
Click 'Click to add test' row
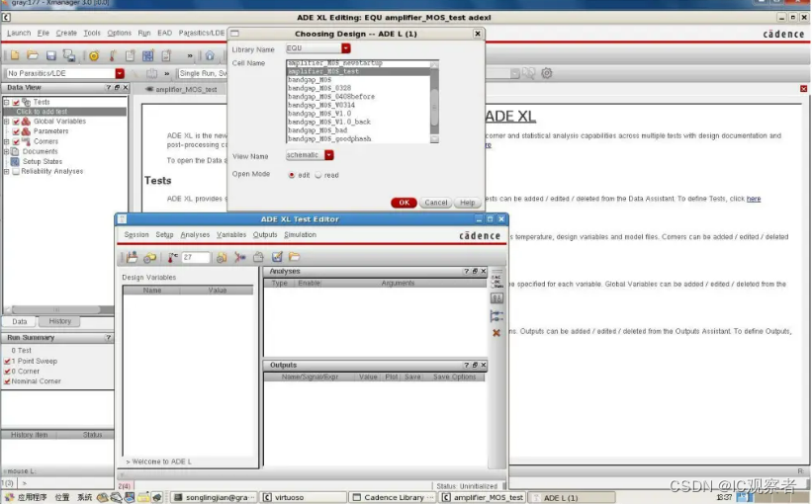coord(64,112)
